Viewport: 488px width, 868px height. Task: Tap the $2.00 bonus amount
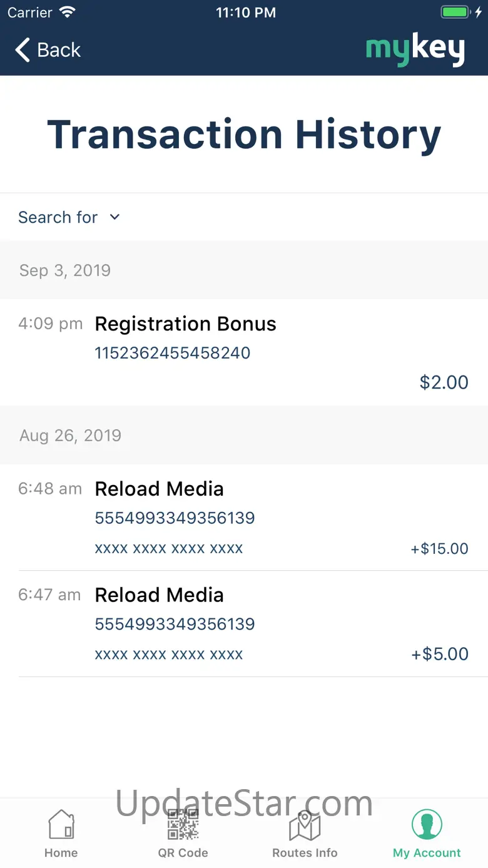pyautogui.click(x=444, y=382)
